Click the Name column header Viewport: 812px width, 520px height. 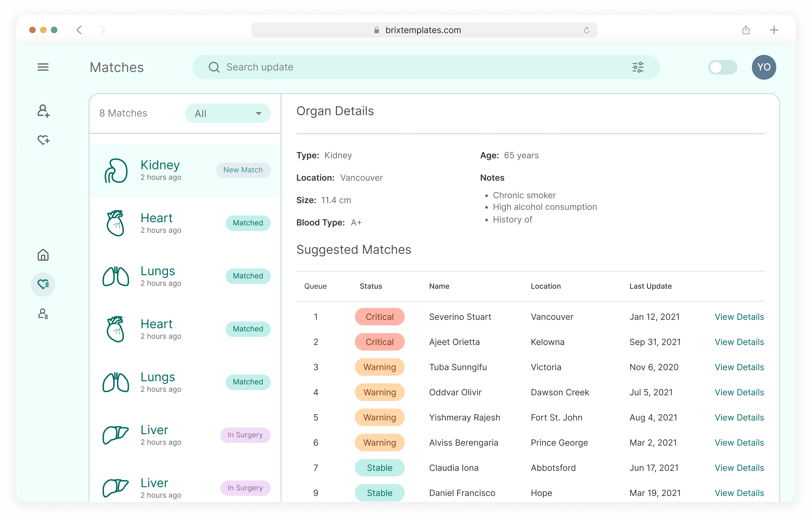click(439, 286)
